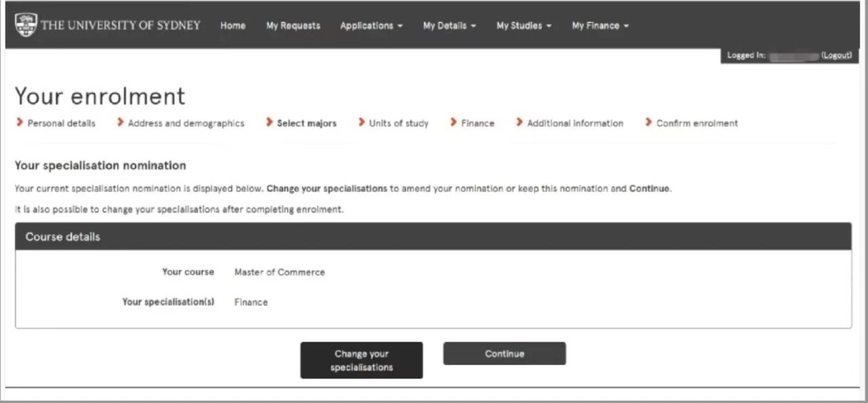Go to the Additional information step
The height and width of the screenshot is (403, 868).
pos(575,123)
